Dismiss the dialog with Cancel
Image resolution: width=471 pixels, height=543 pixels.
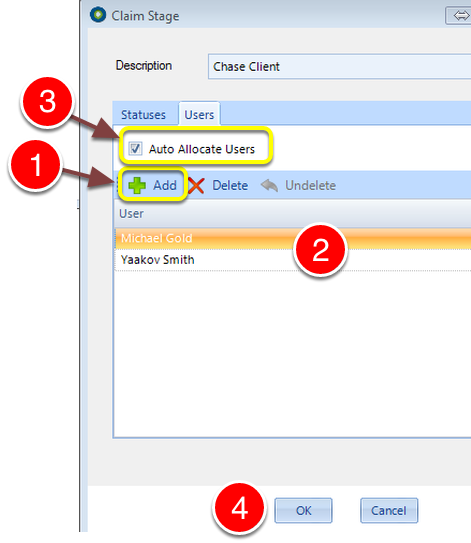[x=389, y=510]
